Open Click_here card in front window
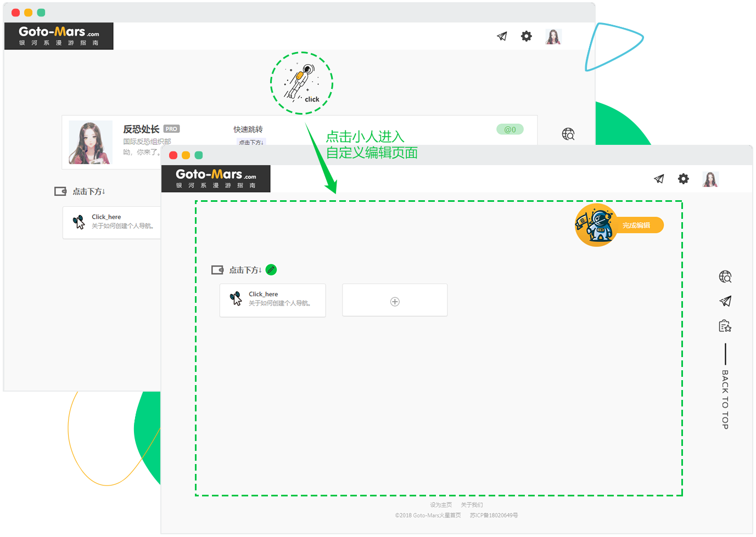The width and height of the screenshot is (756, 537). pos(273,300)
